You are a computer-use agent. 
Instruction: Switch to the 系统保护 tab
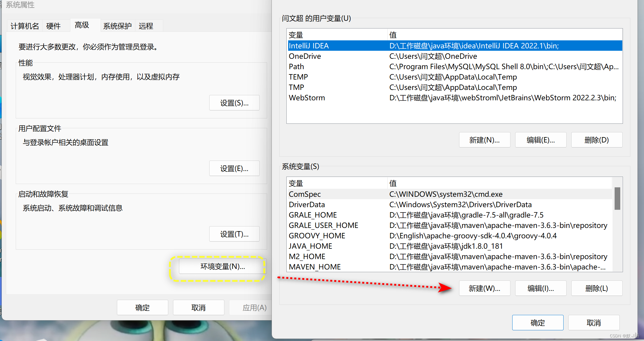coord(117,26)
